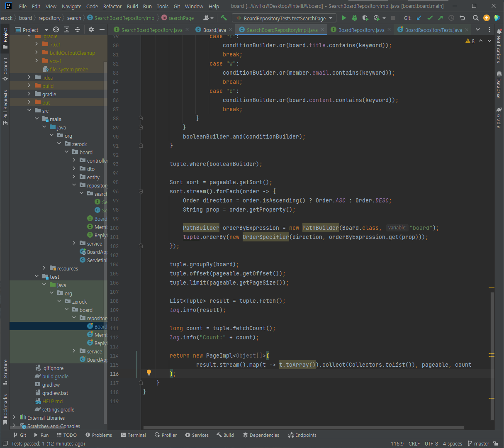Viewport: 504px width, 448px height.
Task: Expand the dto package
Action: (74, 168)
